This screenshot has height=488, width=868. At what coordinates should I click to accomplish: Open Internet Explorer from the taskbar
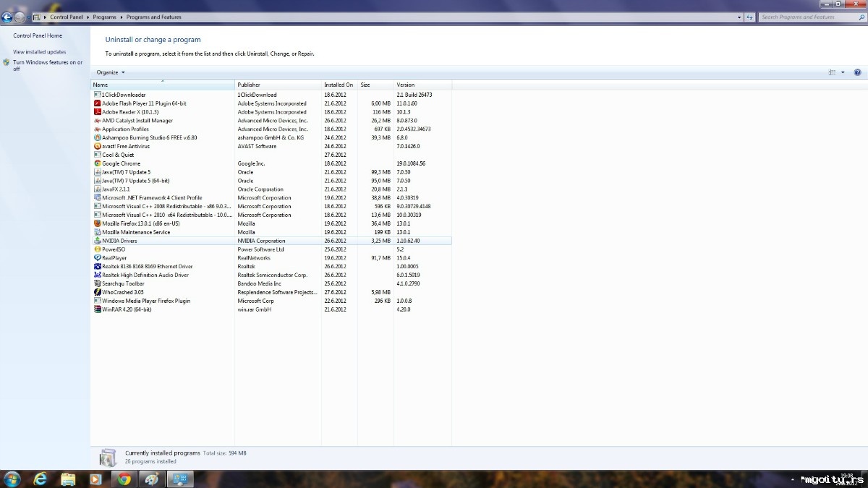pos(40,479)
